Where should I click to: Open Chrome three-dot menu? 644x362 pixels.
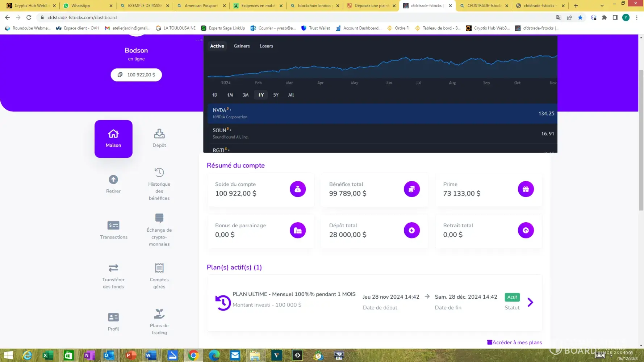(x=636, y=17)
